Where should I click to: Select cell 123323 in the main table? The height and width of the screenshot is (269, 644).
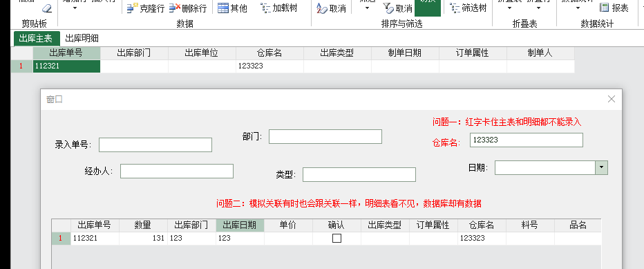point(270,66)
